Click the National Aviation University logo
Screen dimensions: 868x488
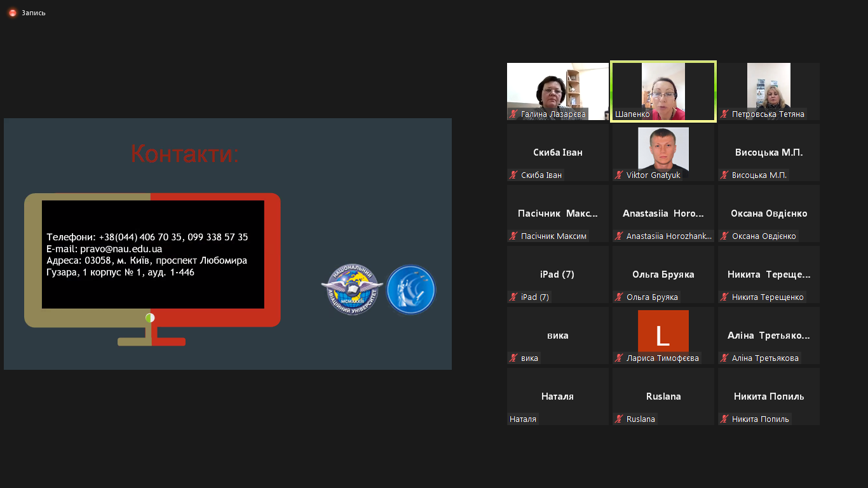[x=351, y=290]
